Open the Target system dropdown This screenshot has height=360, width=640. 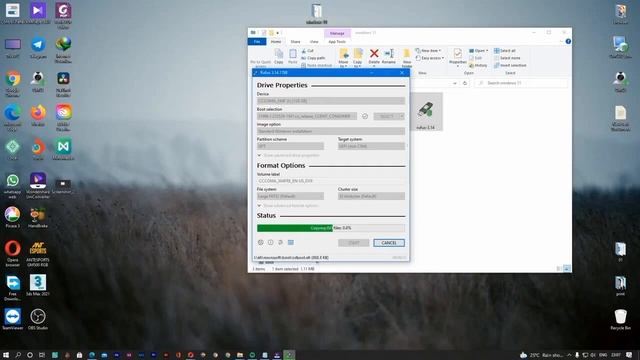click(371, 146)
